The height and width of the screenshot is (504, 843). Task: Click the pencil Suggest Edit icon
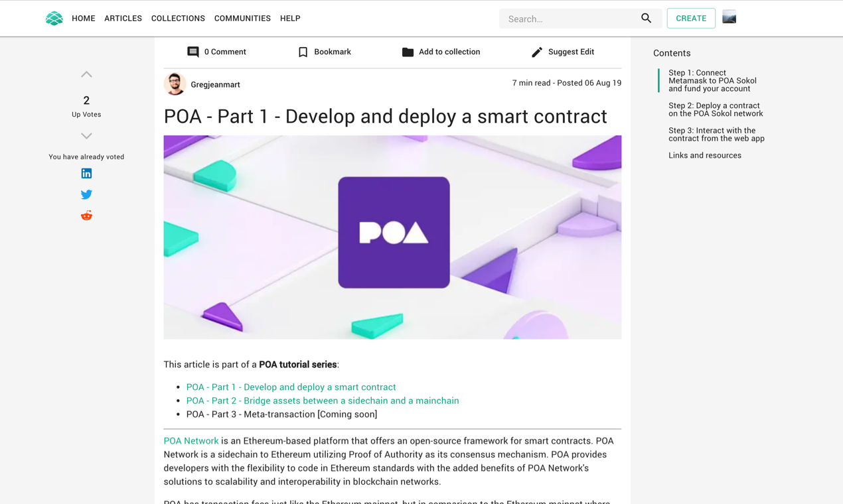pyautogui.click(x=537, y=52)
